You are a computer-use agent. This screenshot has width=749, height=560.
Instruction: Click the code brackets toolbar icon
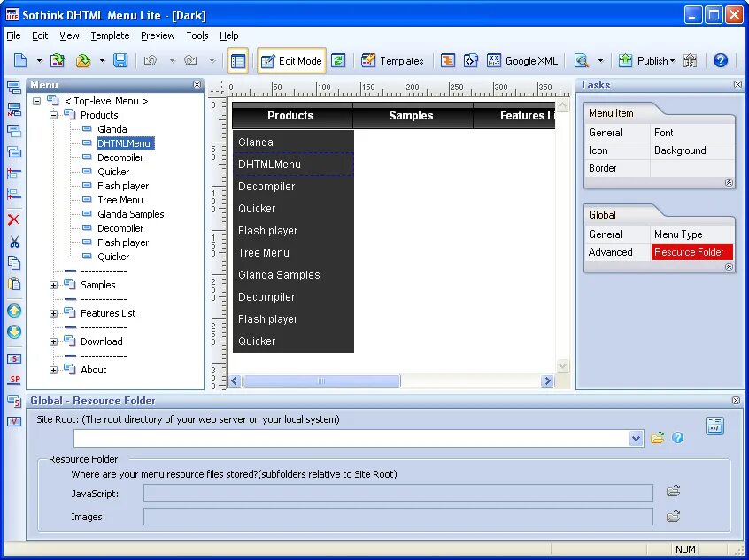point(470,61)
